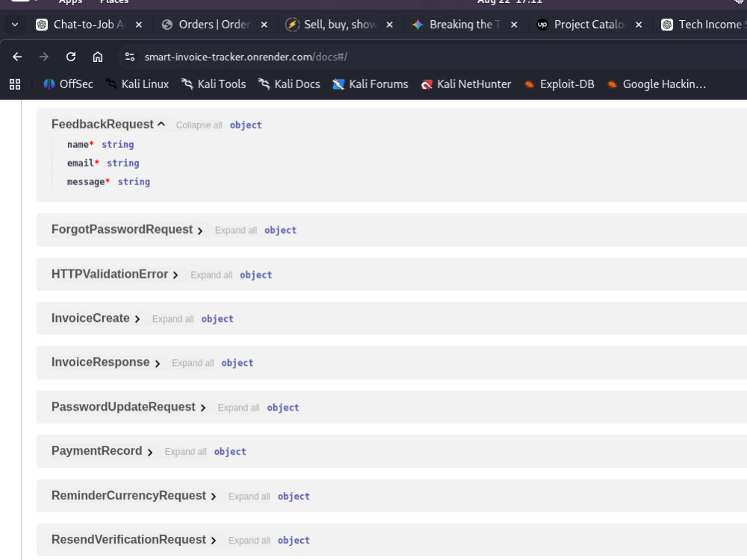Open the tab search dropdown arrow
This screenshot has height=560, width=747.
[x=15, y=25]
